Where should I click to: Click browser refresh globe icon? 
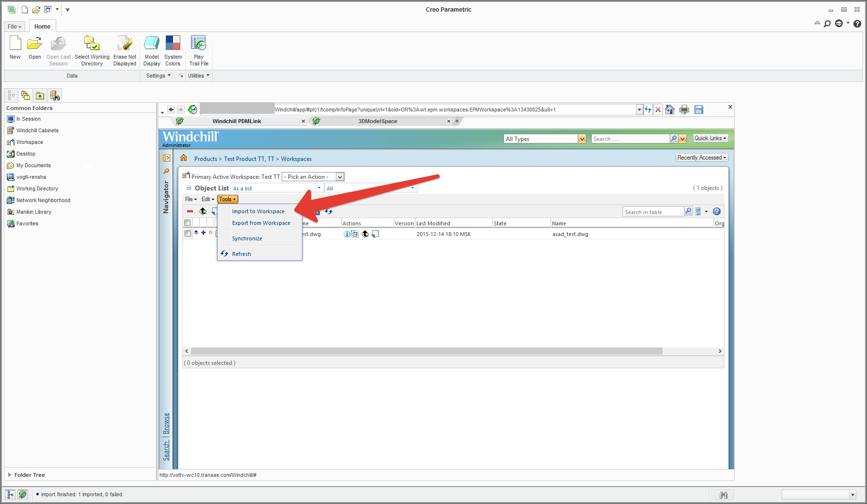[192, 110]
